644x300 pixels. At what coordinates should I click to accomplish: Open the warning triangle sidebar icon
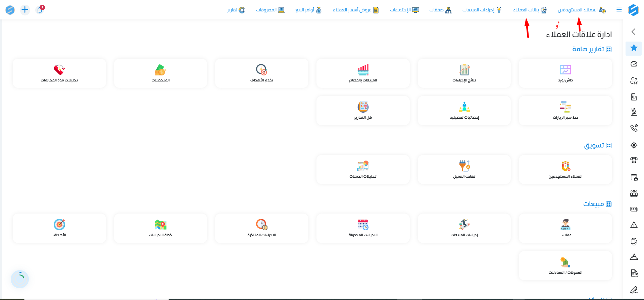pyautogui.click(x=634, y=225)
